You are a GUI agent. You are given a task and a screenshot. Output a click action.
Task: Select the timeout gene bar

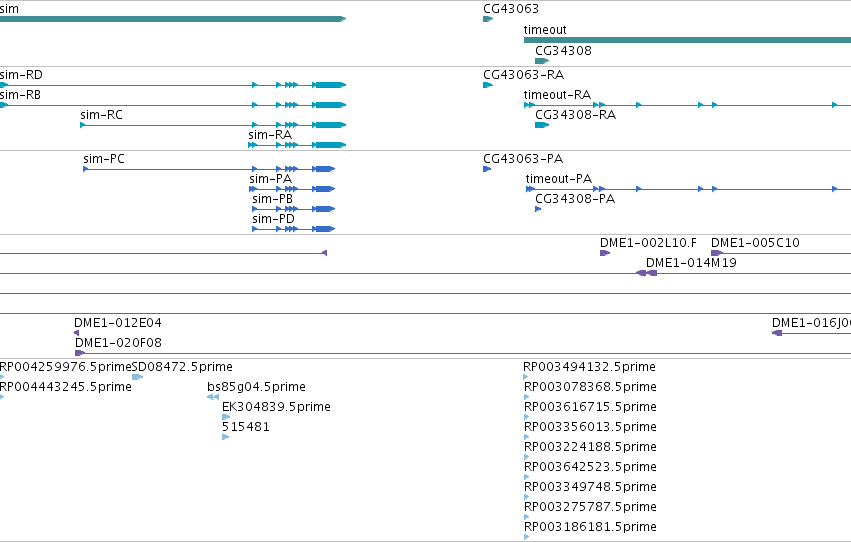tap(687, 40)
